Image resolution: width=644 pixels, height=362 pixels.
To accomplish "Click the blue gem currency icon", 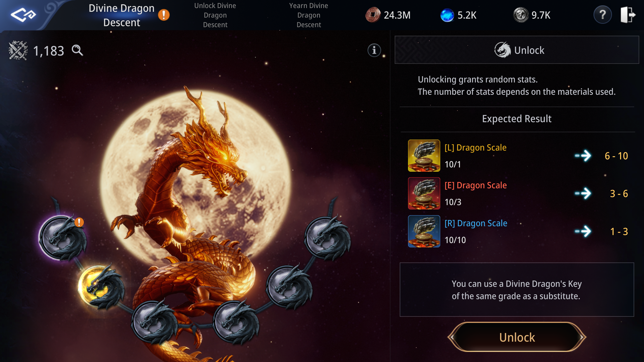I will point(447,15).
